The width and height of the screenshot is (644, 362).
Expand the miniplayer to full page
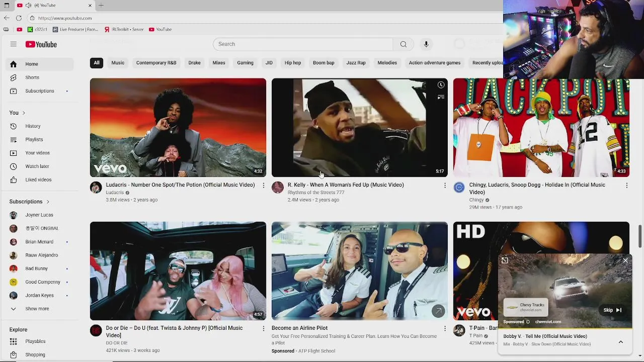(505, 260)
